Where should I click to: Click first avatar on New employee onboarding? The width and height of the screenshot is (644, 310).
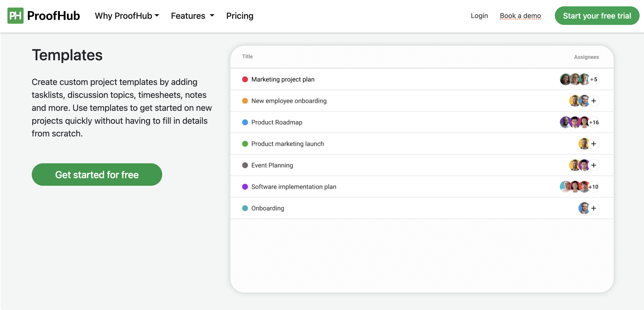(575, 101)
